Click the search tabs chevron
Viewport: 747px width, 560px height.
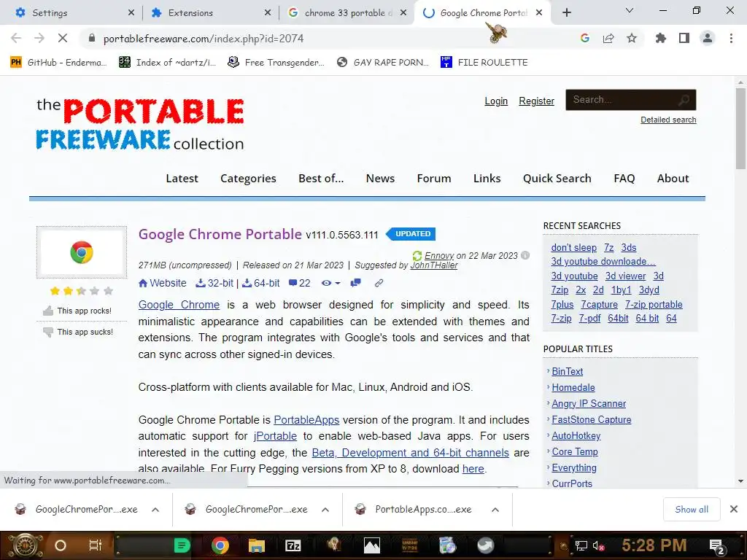[x=630, y=10]
